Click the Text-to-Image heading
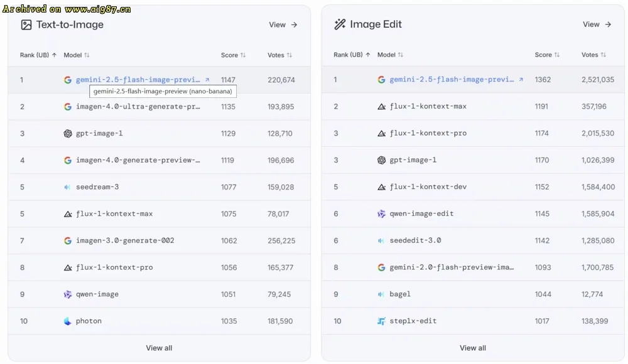The height and width of the screenshot is (364, 628). pyautogui.click(x=70, y=25)
